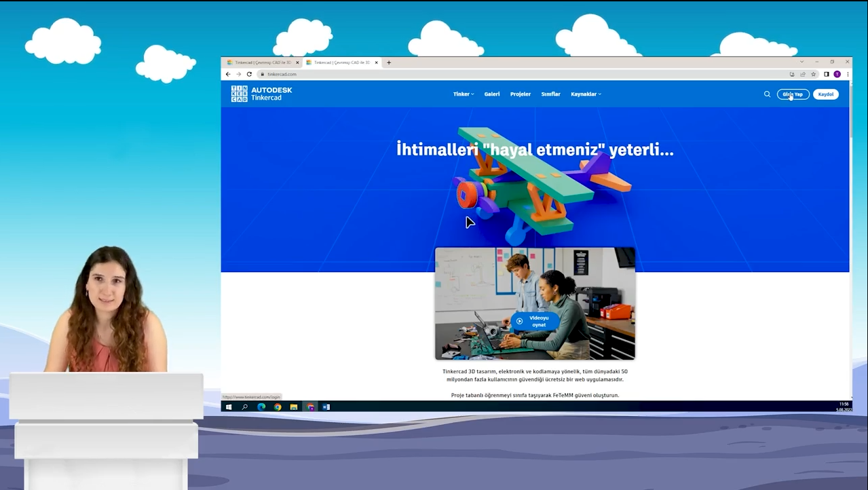
Task: Launch Microsoft Word from the taskbar
Action: (x=326, y=407)
